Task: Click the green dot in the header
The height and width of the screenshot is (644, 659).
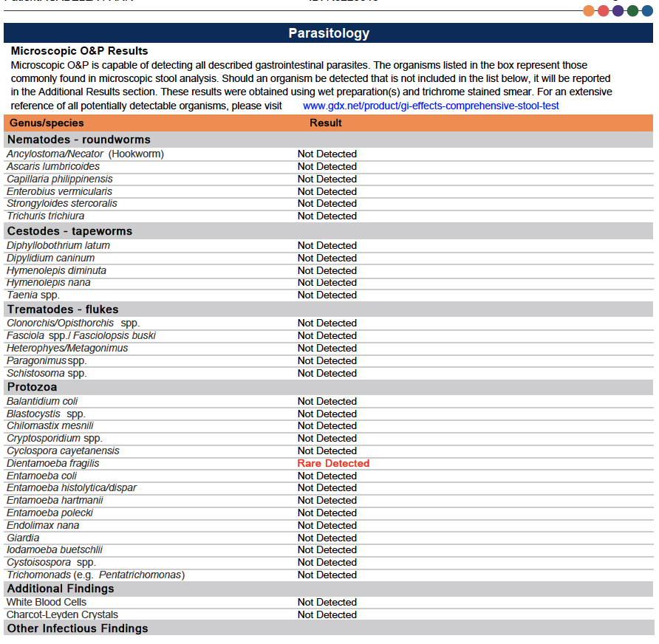Action: pos(632,10)
